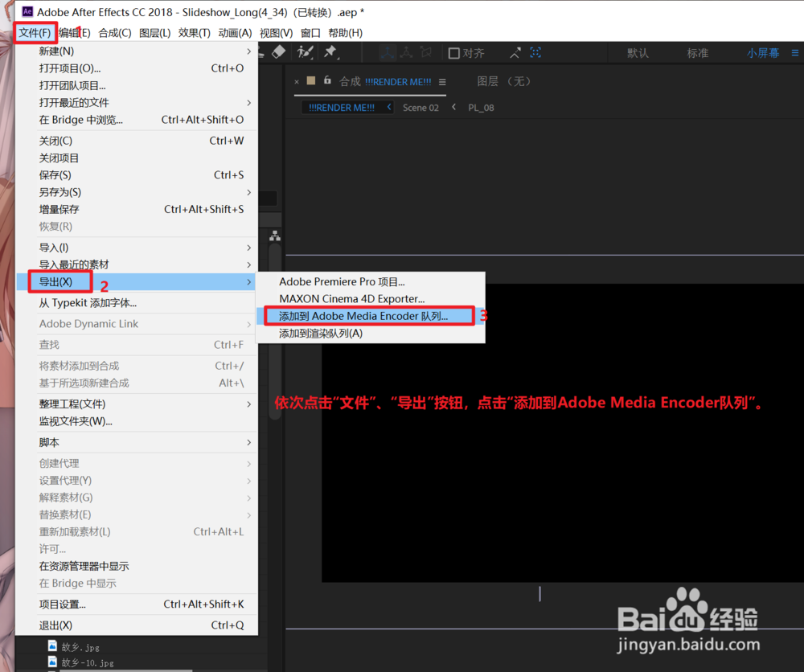Choose Adobe Premiere Pro 项目... export option
This screenshot has height=672, width=804.
[x=370, y=282]
